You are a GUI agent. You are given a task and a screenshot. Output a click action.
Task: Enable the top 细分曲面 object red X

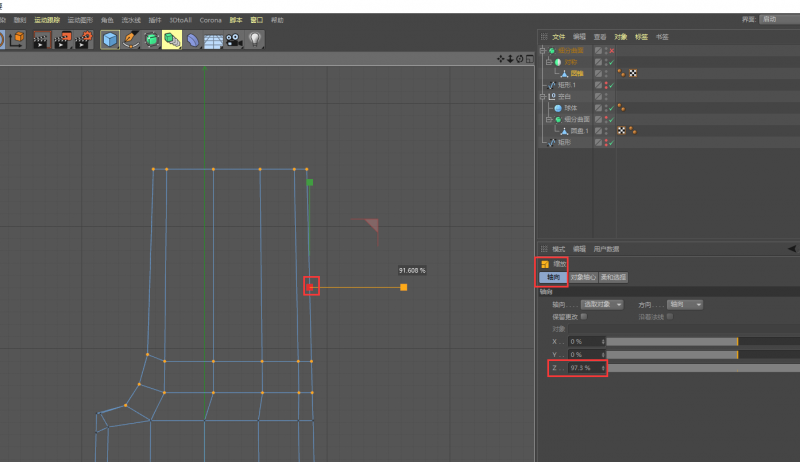612,50
